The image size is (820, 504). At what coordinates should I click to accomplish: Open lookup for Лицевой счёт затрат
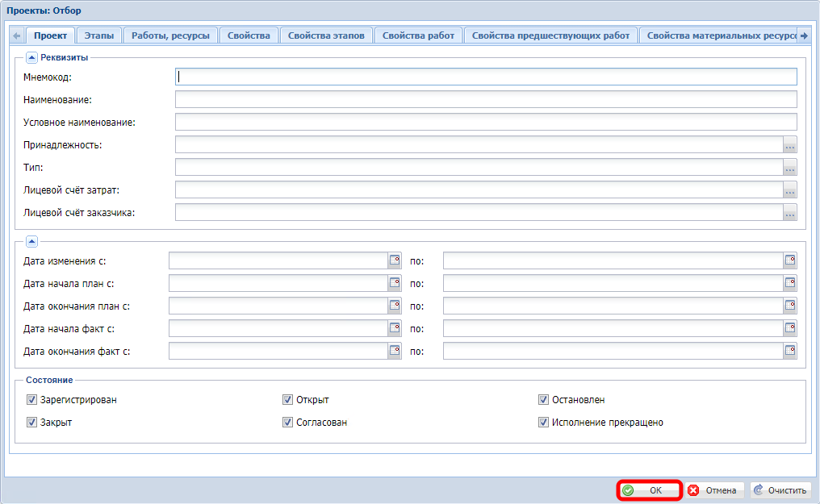(789, 190)
